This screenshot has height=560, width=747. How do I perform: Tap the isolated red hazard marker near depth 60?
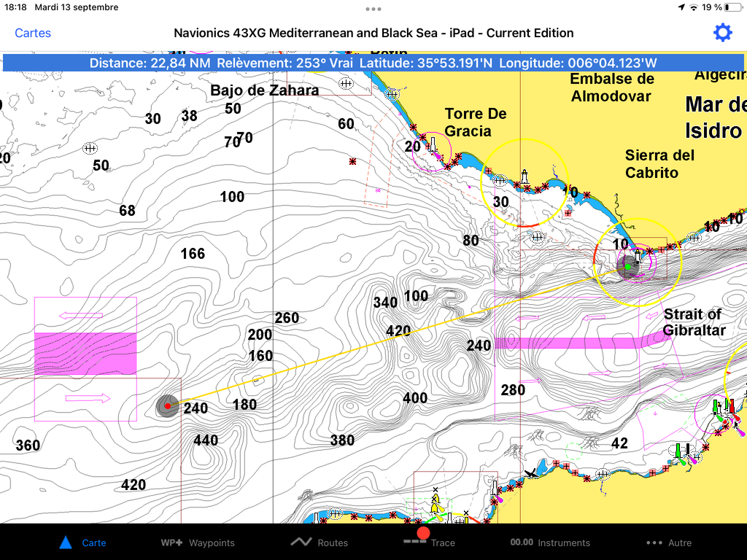point(352,161)
